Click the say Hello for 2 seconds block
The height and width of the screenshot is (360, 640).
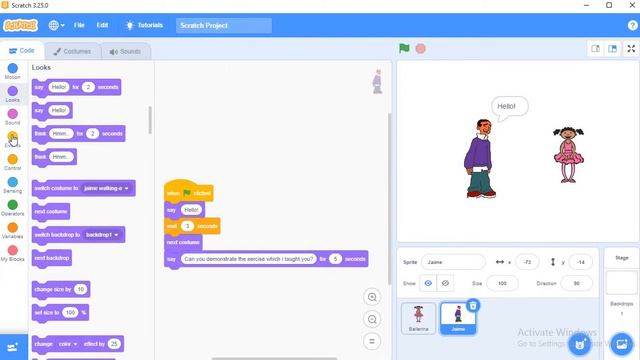pos(76,87)
